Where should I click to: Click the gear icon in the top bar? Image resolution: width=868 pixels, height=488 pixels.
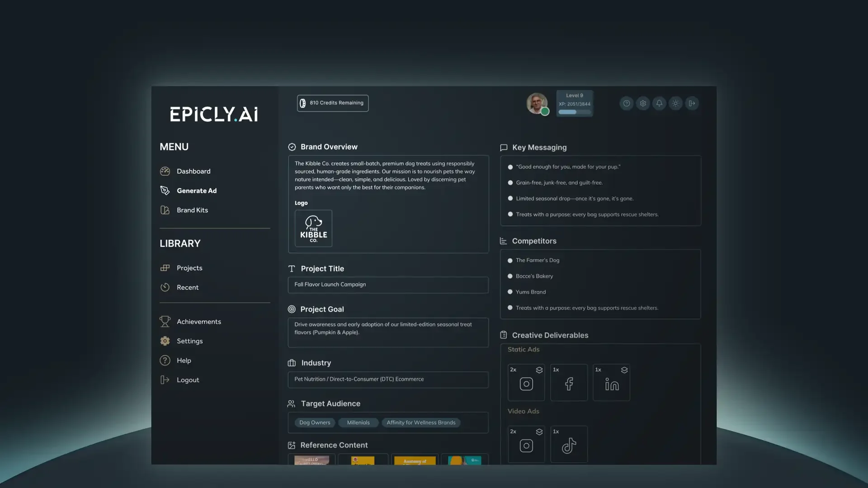642,103
